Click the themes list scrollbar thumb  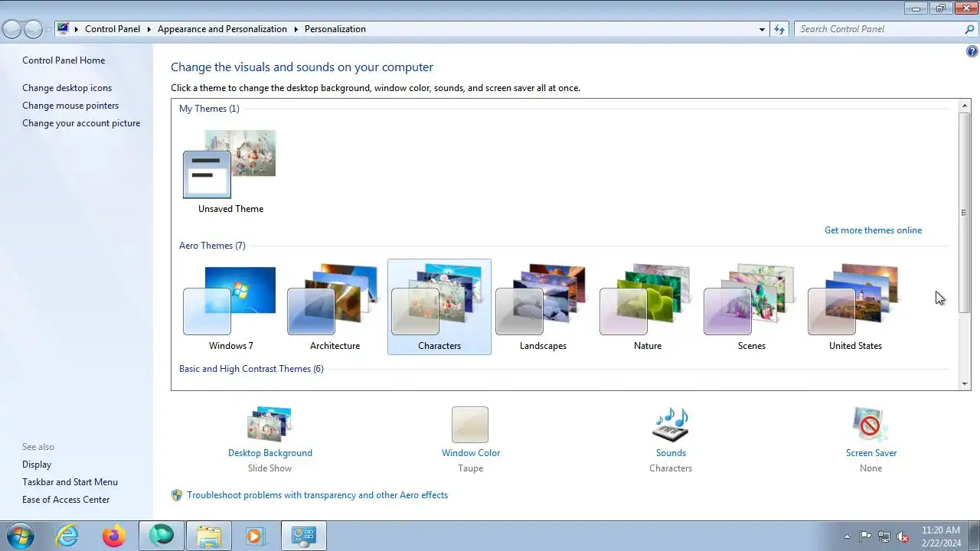pos(965,212)
